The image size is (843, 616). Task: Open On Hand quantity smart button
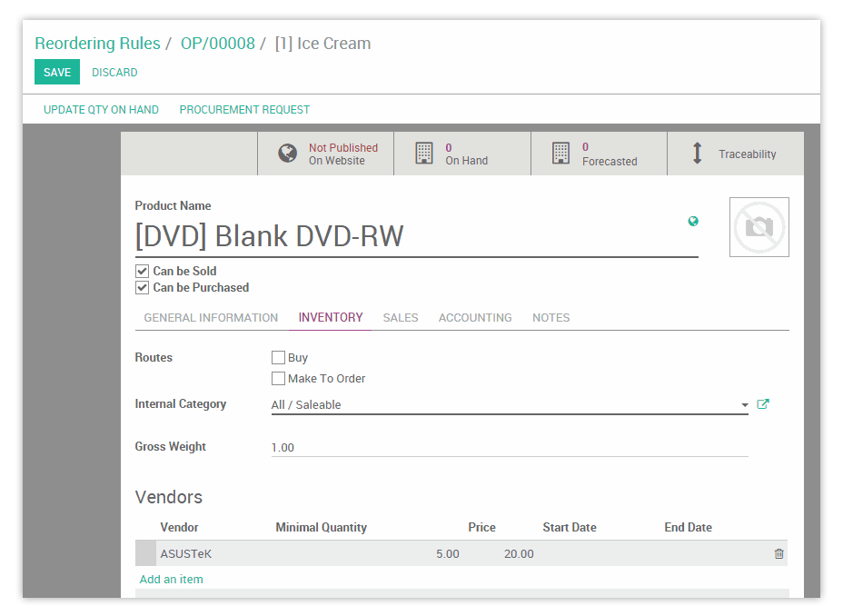(462, 154)
